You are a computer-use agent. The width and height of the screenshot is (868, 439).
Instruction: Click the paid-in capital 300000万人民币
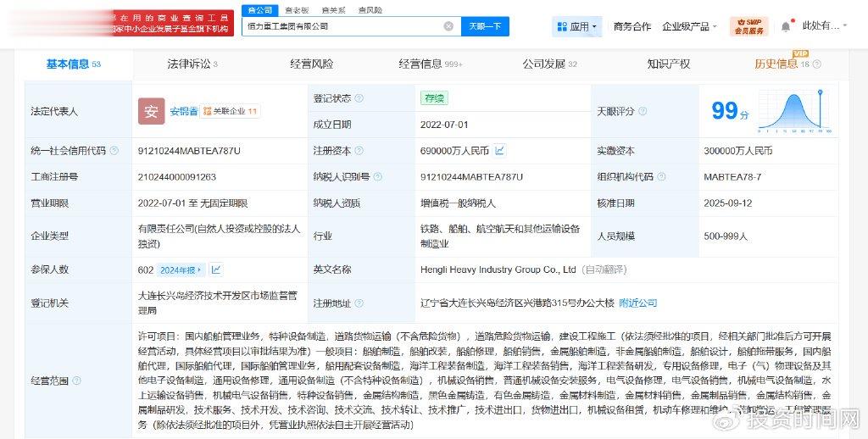click(738, 151)
